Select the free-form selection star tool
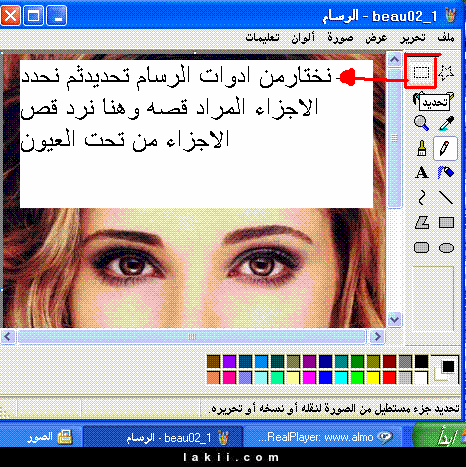 pyautogui.click(x=446, y=72)
